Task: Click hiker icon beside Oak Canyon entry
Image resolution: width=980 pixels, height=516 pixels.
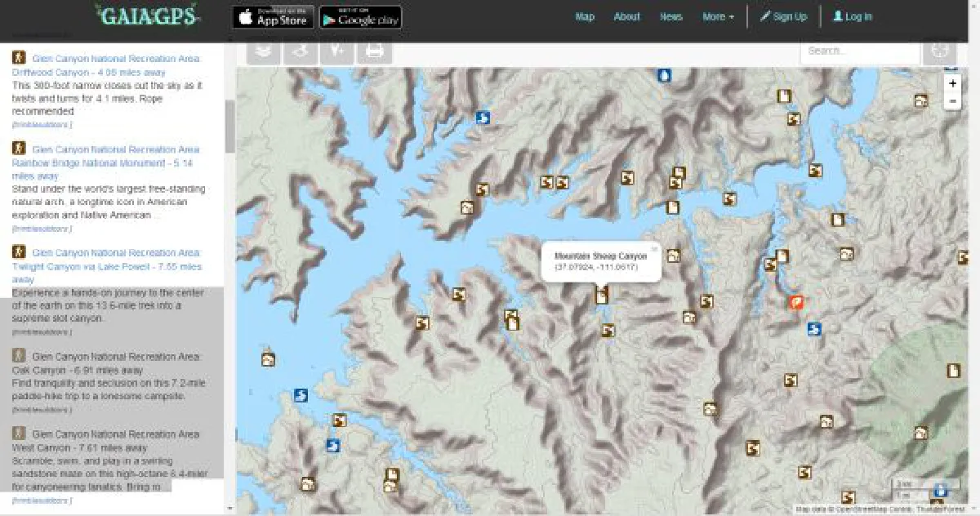Action: tap(18, 356)
